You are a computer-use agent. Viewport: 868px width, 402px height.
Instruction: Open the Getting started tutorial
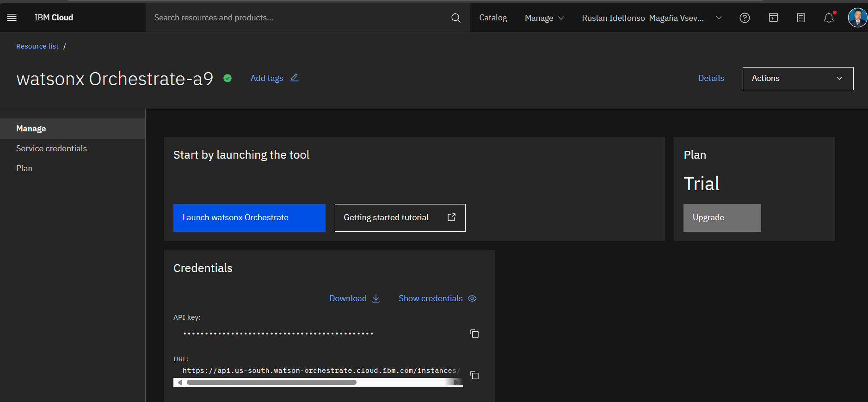(400, 217)
